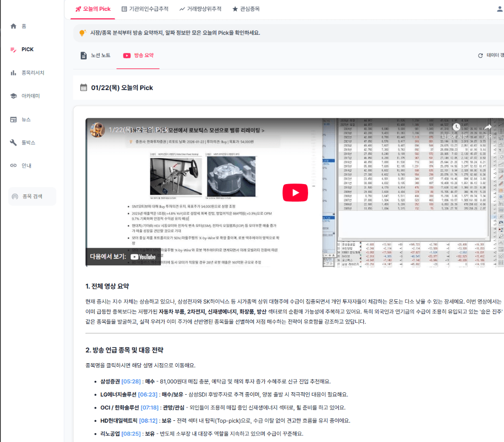Switch to 오늘의 Pick tab
The width and height of the screenshot is (504, 442).
(x=93, y=9)
